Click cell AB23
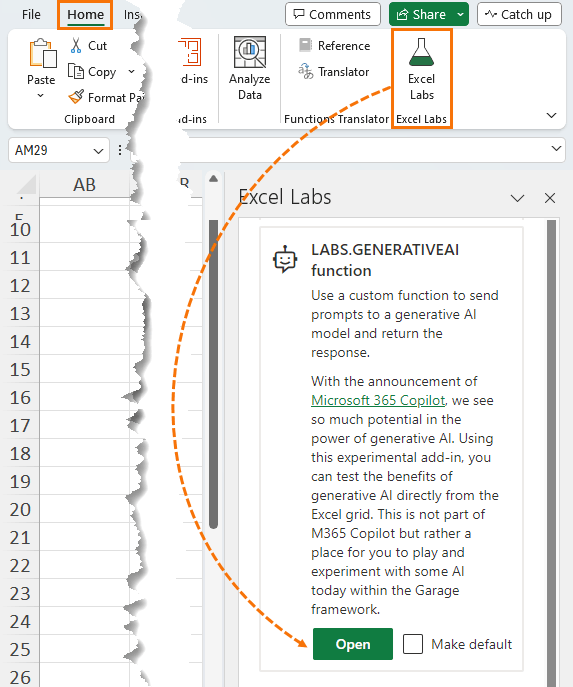This screenshot has height=687, width=573. click(x=85, y=593)
